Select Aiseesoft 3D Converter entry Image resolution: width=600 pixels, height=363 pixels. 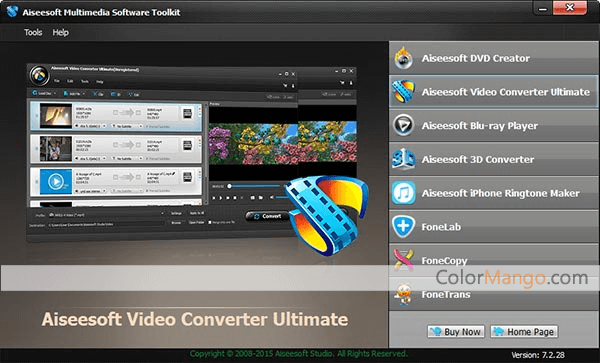coord(494,159)
